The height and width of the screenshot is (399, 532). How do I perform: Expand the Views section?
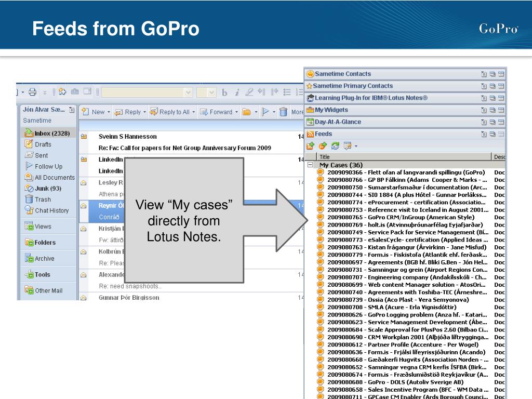coord(38,227)
